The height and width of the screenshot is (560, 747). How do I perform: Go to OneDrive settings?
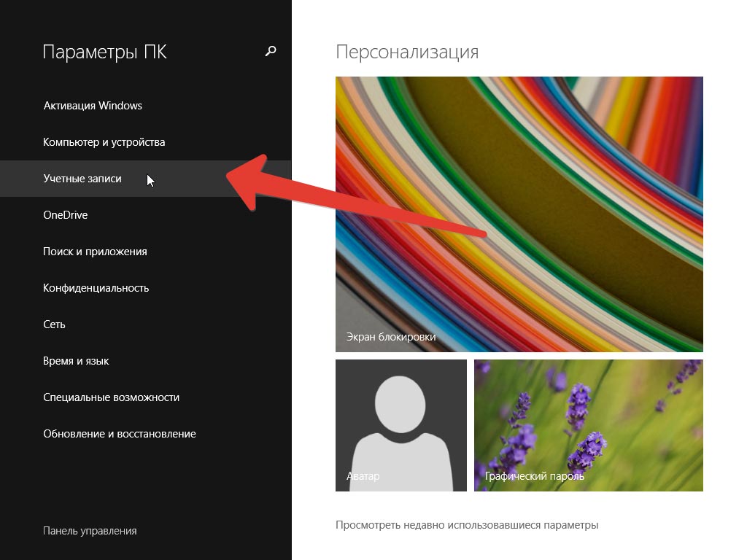point(66,215)
